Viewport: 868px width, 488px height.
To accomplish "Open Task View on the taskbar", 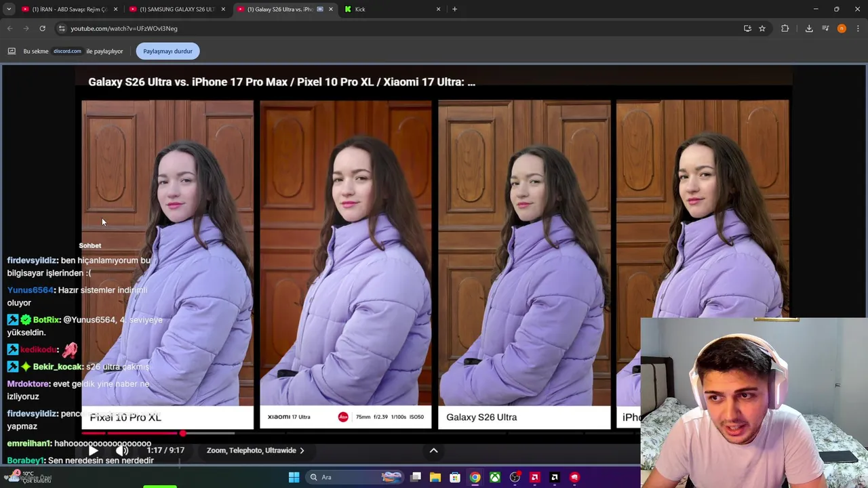I will pyautogui.click(x=416, y=477).
